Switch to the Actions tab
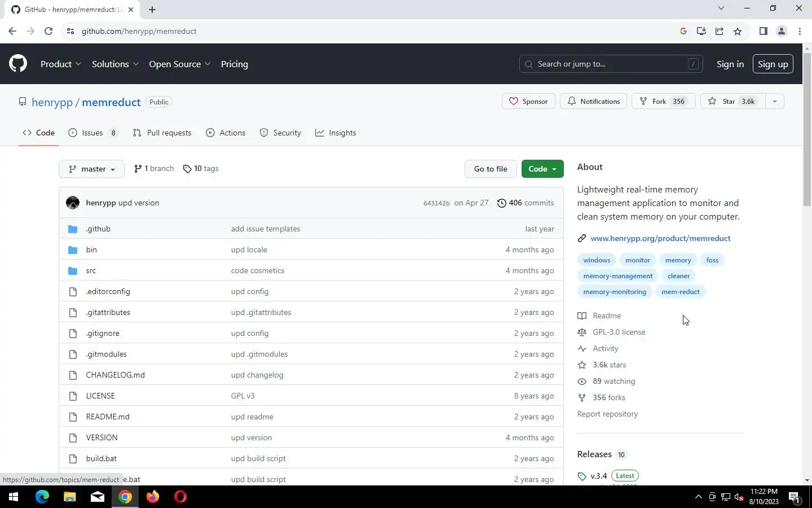Screen dimensions: 812x508 226,133
